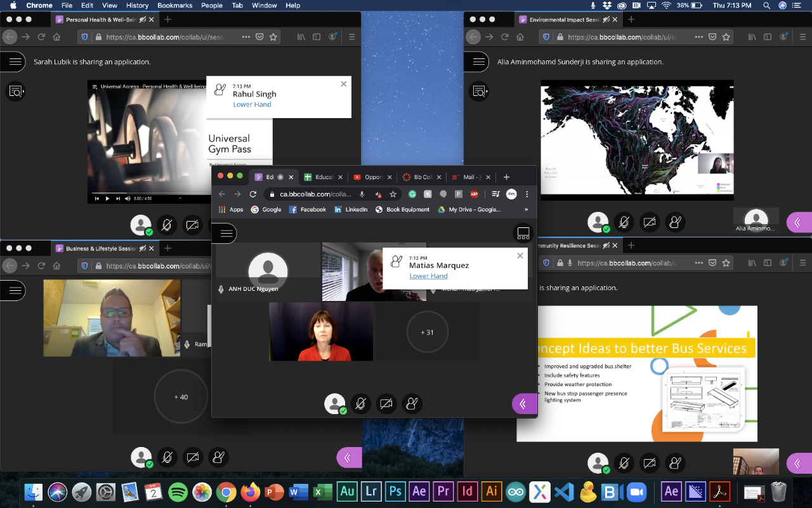The image size is (812, 508).
Task: Click the Chrome window's address bar URL
Action: [x=315, y=194]
